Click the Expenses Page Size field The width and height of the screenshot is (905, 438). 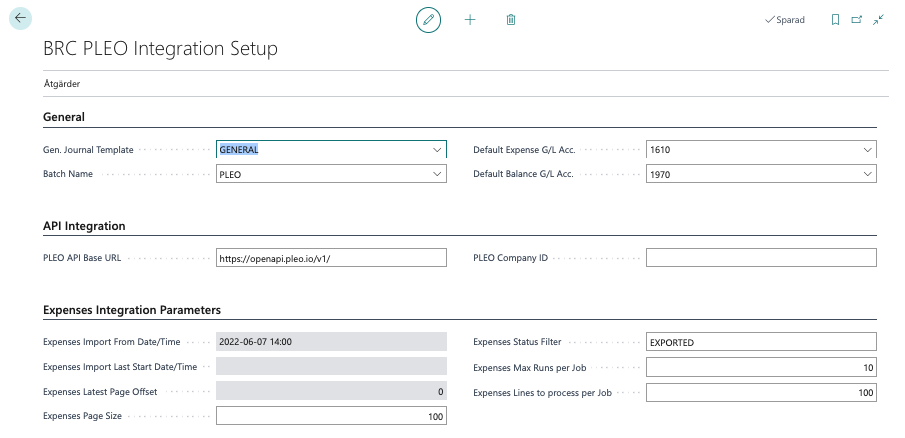(331, 416)
